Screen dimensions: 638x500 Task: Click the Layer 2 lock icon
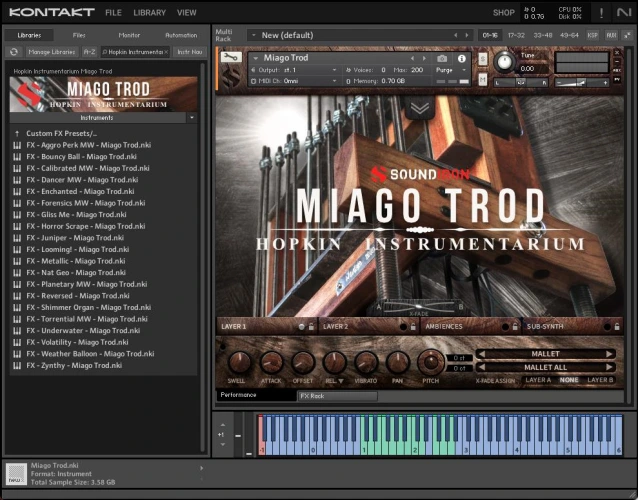tap(413, 326)
